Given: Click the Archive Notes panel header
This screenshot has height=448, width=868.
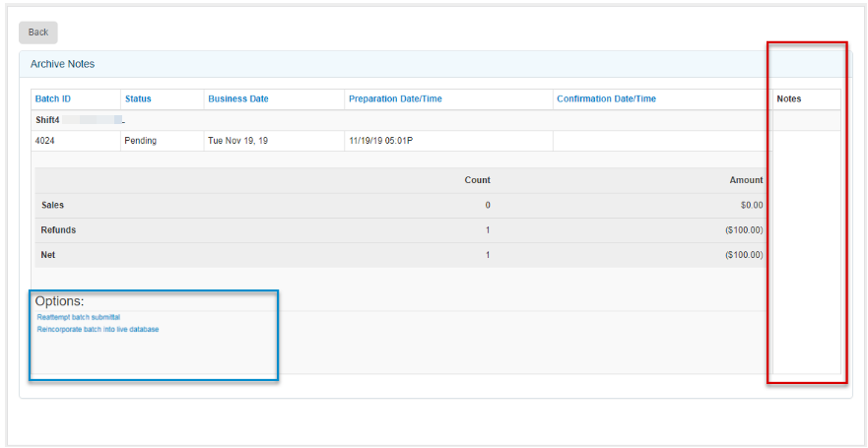Looking at the screenshot, I should coord(63,64).
